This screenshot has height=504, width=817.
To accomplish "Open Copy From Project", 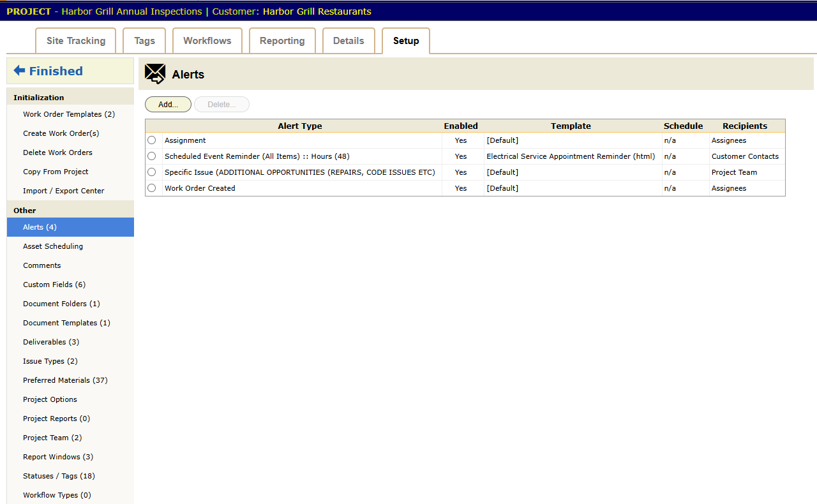I will [56, 172].
